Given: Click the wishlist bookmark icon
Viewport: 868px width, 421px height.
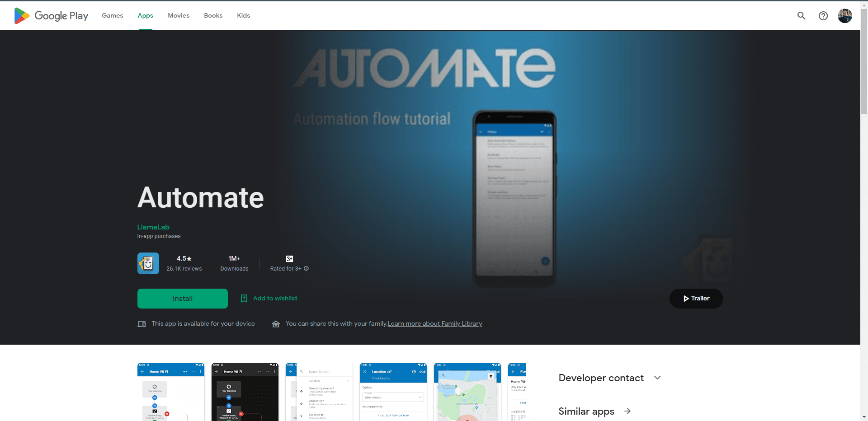Looking at the screenshot, I should pyautogui.click(x=244, y=299).
